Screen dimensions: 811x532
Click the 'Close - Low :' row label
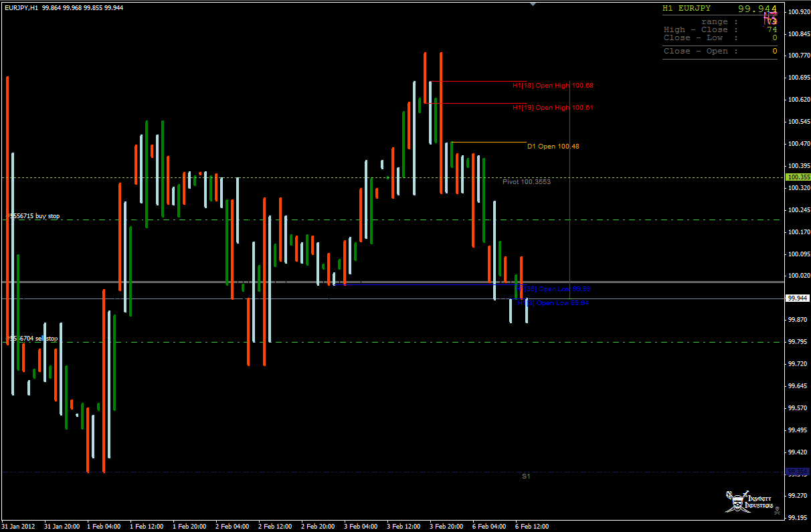[701, 38]
